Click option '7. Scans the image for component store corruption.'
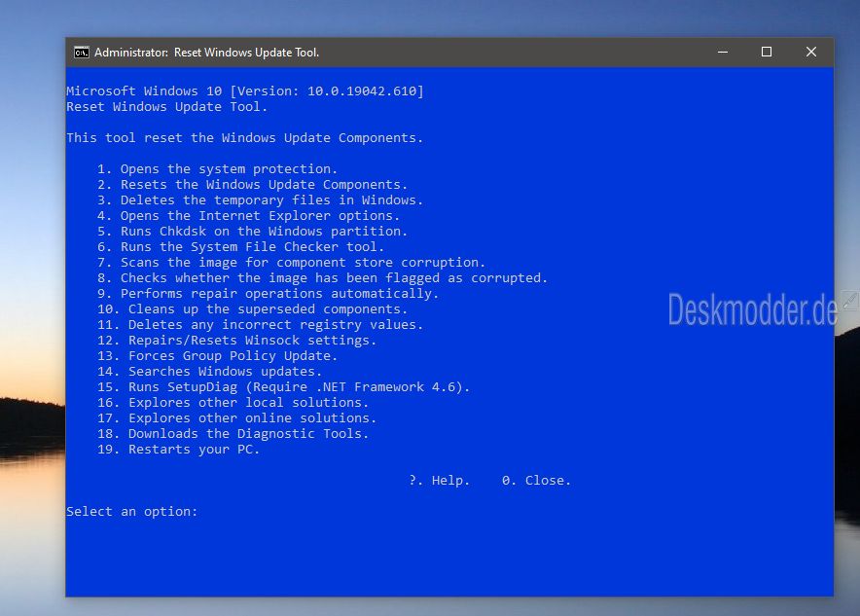The height and width of the screenshot is (616, 860). [292, 262]
